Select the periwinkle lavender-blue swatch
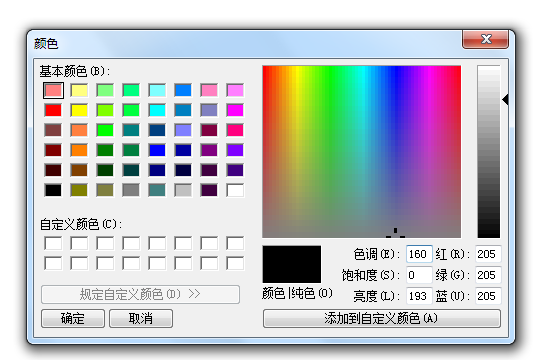 tap(183, 130)
